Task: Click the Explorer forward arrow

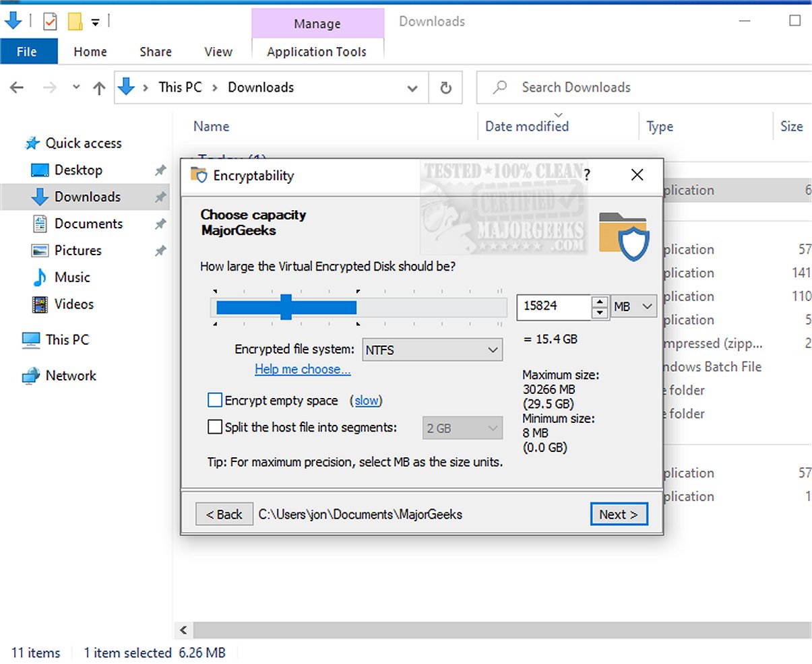Action: click(x=50, y=88)
